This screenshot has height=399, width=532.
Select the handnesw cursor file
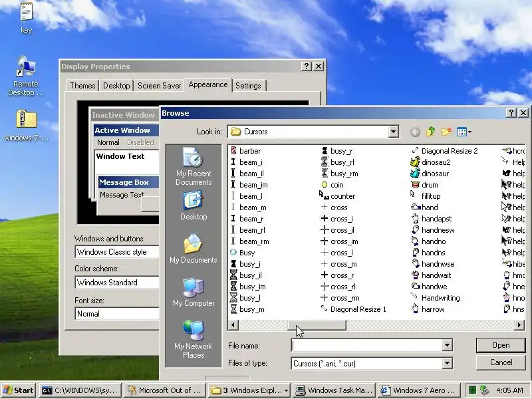click(x=433, y=230)
